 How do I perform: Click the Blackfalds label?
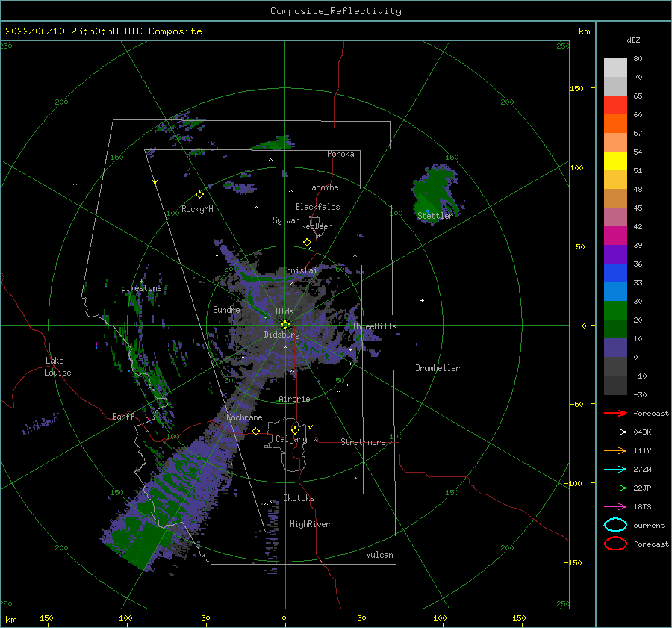tap(317, 207)
